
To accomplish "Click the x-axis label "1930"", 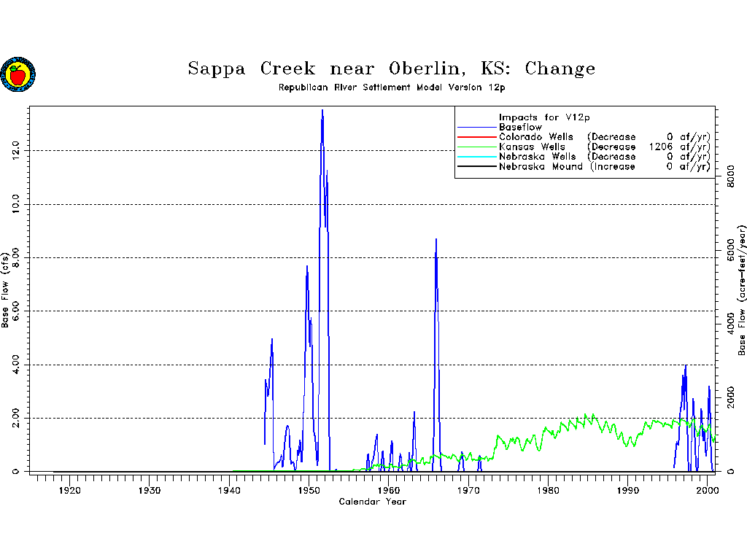I will tap(149, 491).
